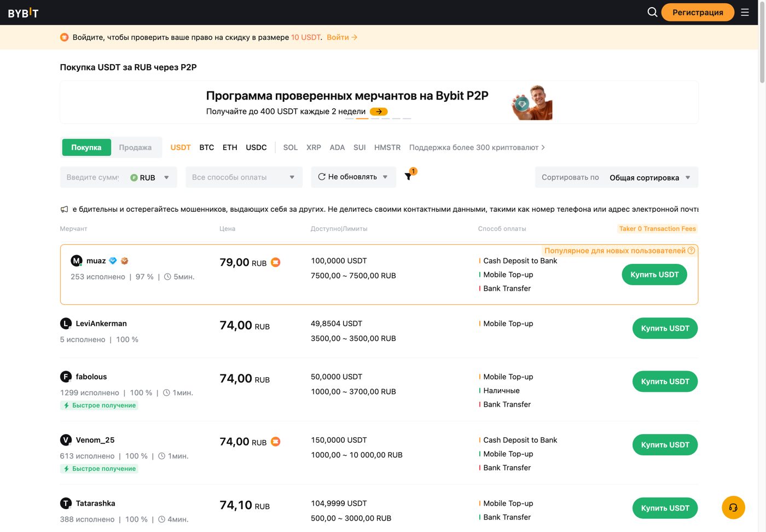Open Общая сортировка sort dropdown
The width and height of the screenshot is (766, 532).
(650, 177)
